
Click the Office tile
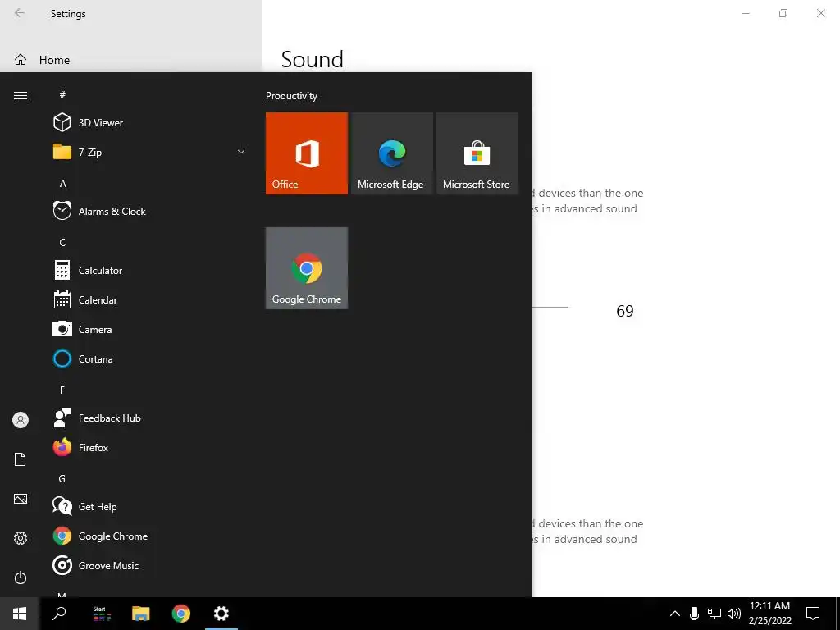[307, 153]
